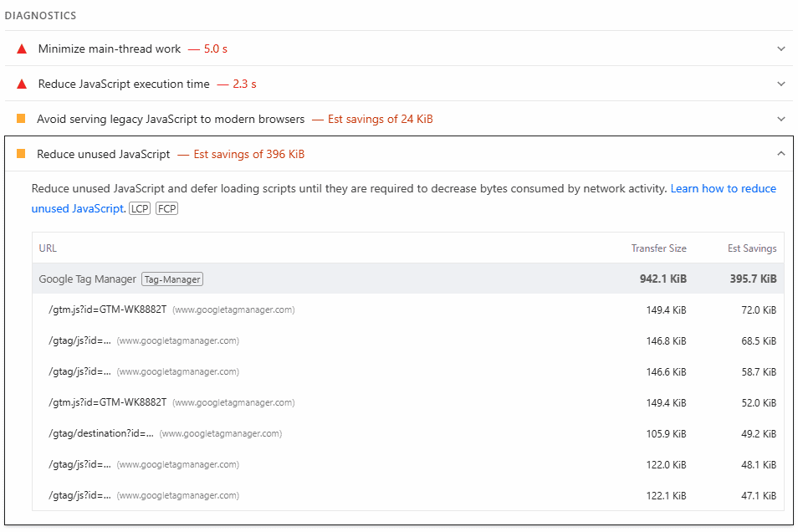Viewport: 798px width, 532px height.
Task: Click the LCP metric badge
Action: (x=140, y=209)
